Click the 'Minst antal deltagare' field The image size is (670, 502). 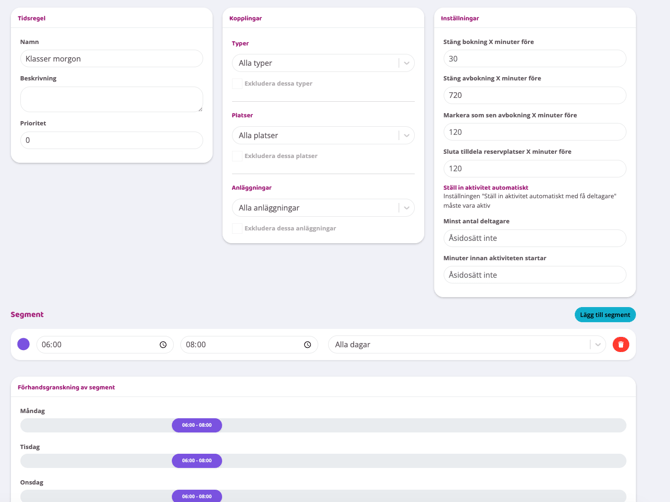(x=534, y=238)
